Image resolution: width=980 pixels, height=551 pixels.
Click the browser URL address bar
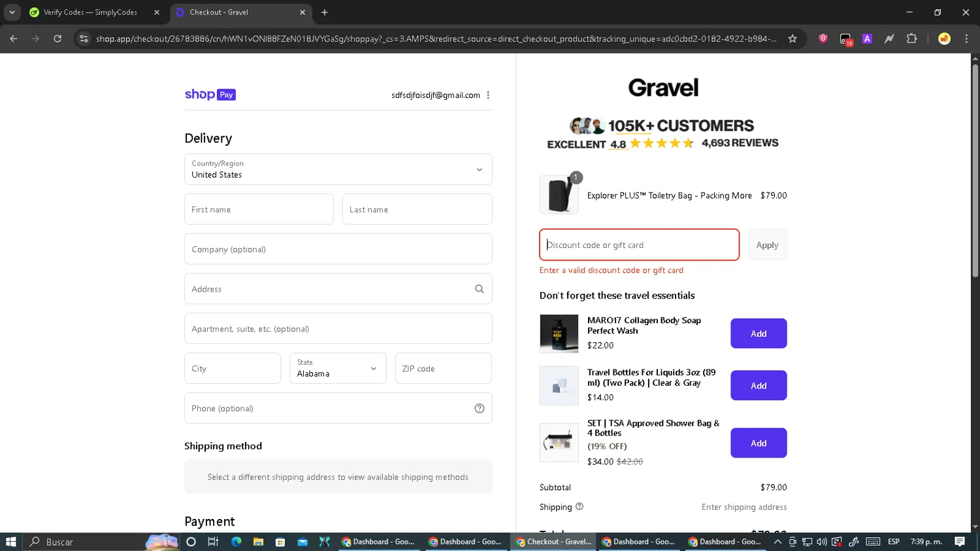tap(436, 39)
